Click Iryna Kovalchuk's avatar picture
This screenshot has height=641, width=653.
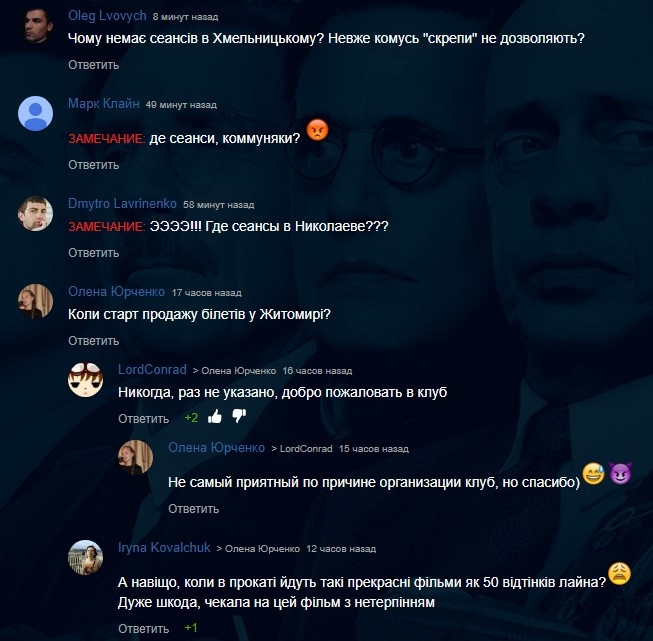coord(85,557)
